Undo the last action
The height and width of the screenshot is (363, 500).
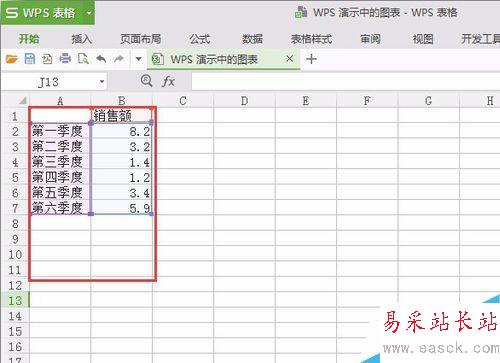[x=101, y=59]
